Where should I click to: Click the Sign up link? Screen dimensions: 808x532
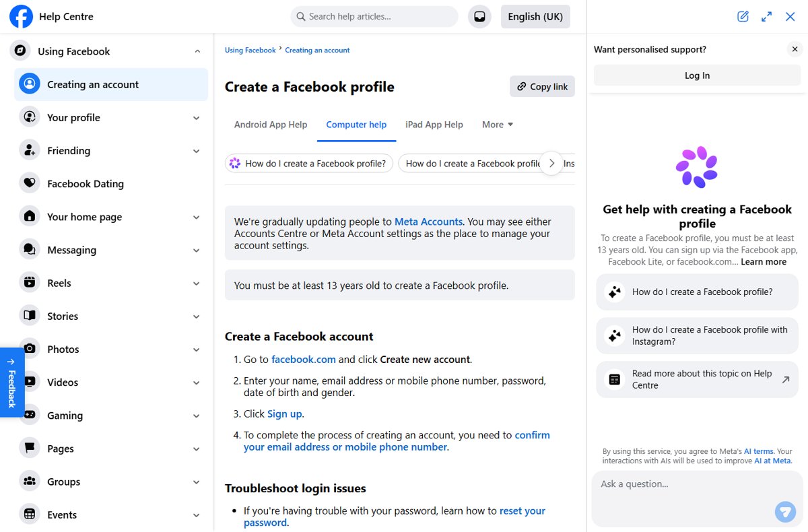tap(285, 414)
